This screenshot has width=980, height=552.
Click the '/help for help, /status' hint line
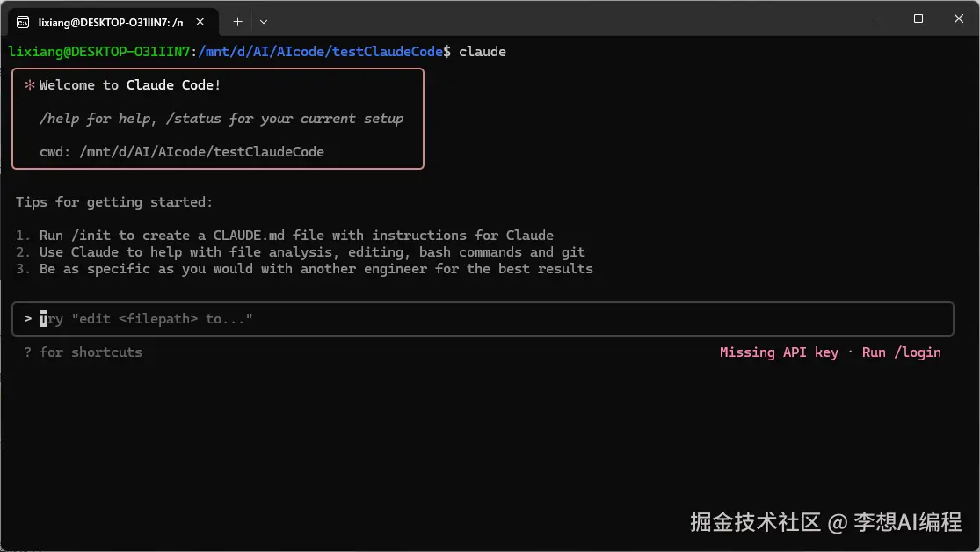(x=221, y=119)
